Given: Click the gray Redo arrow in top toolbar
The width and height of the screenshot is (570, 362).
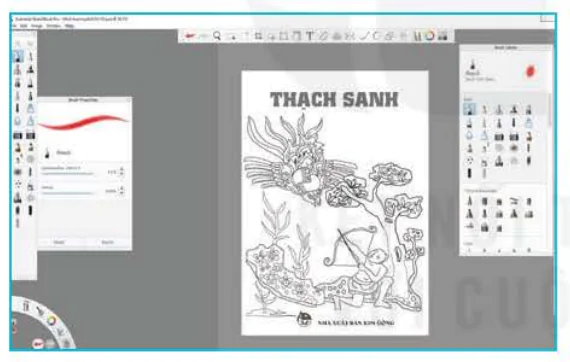Looking at the screenshot, I should [204, 36].
